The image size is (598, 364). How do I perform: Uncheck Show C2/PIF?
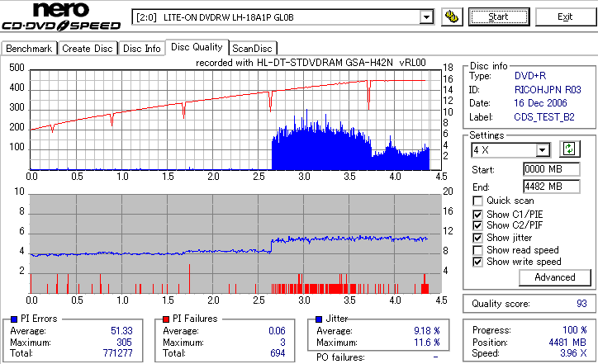coord(477,225)
